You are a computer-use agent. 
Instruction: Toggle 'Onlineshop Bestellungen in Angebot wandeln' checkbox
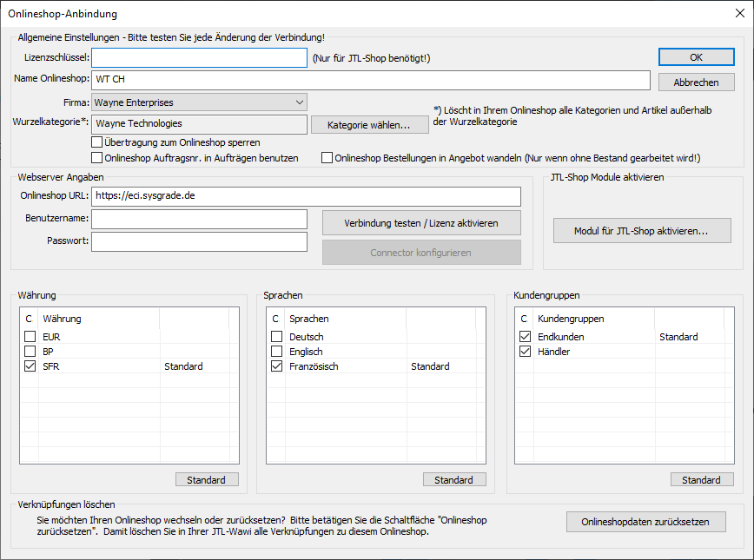[x=327, y=158]
